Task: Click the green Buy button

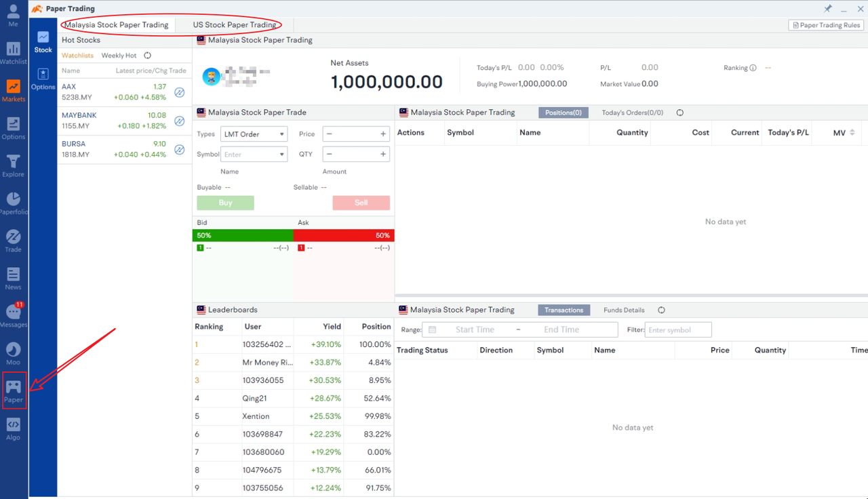Action: [225, 203]
